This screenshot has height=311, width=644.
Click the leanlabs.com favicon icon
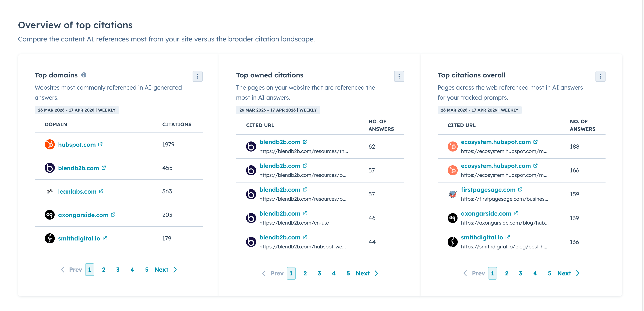tap(50, 191)
